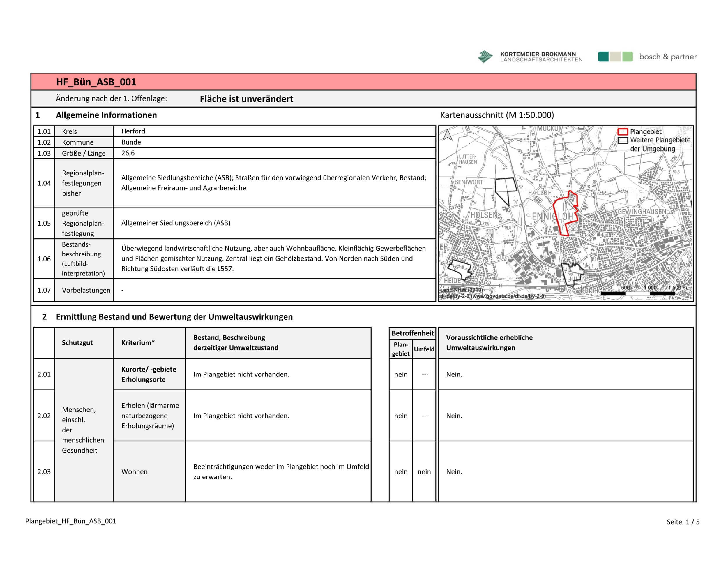The image size is (728, 563).
Task: Click the Kommune value 'Bünde'
Action: point(131,142)
